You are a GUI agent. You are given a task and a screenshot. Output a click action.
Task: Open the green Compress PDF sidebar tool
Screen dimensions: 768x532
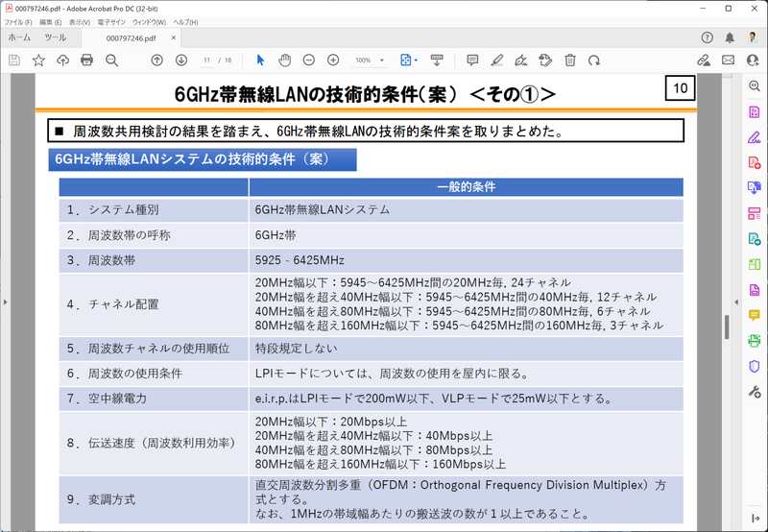[755, 264]
